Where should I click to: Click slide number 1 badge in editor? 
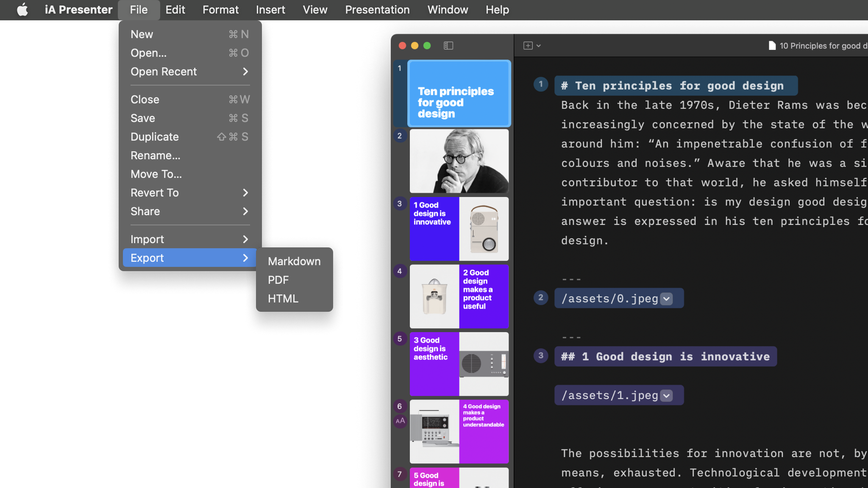point(541,84)
